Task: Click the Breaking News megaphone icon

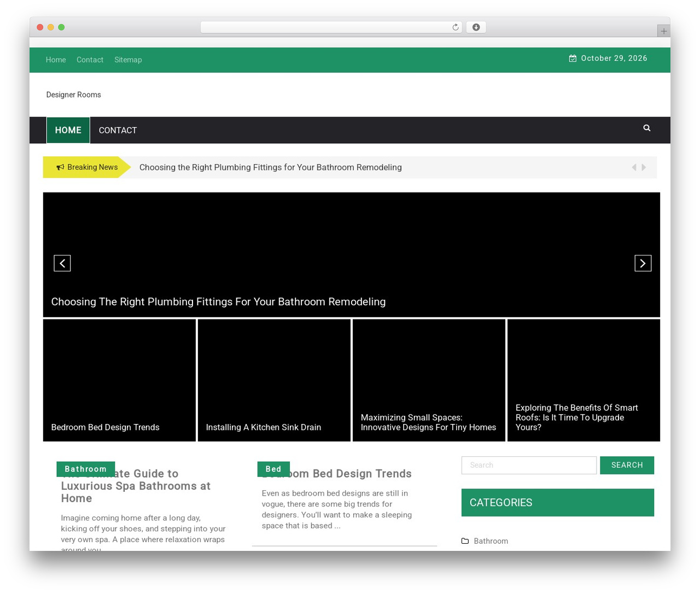Action: pyautogui.click(x=60, y=167)
